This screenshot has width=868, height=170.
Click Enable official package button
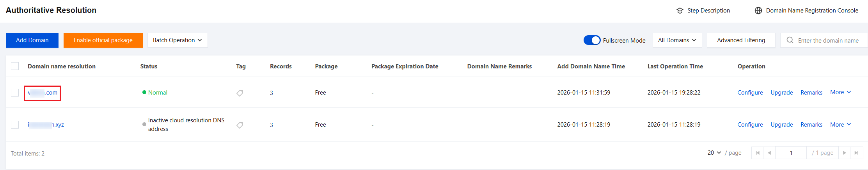coord(103,40)
